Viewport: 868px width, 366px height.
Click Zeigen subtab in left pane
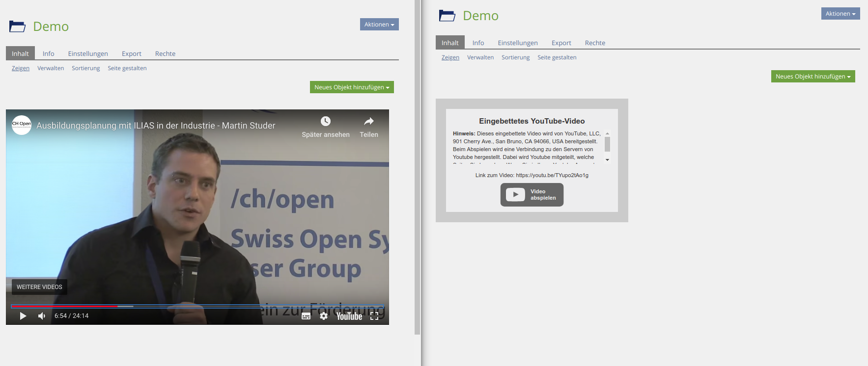[21, 68]
